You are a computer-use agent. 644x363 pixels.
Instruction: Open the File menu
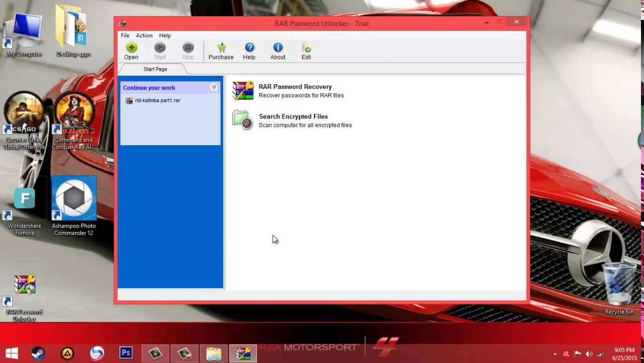(x=125, y=35)
